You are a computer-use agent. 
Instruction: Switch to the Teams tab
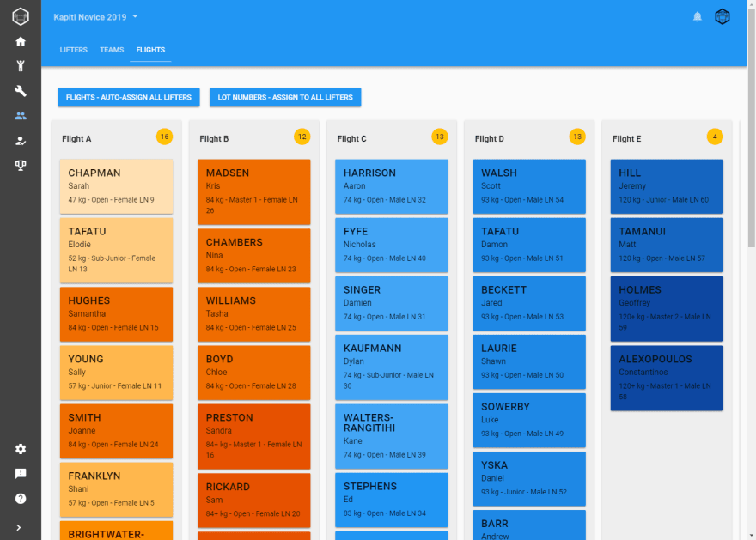112,50
